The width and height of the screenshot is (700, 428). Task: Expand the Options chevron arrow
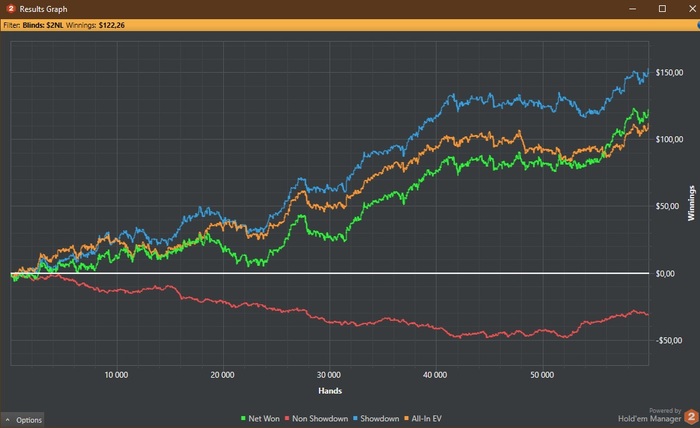coord(8,420)
